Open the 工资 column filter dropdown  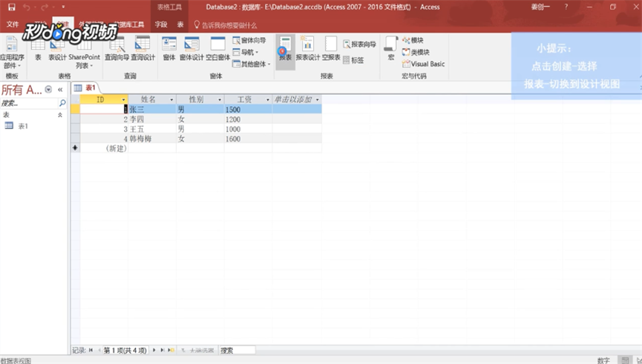268,99
